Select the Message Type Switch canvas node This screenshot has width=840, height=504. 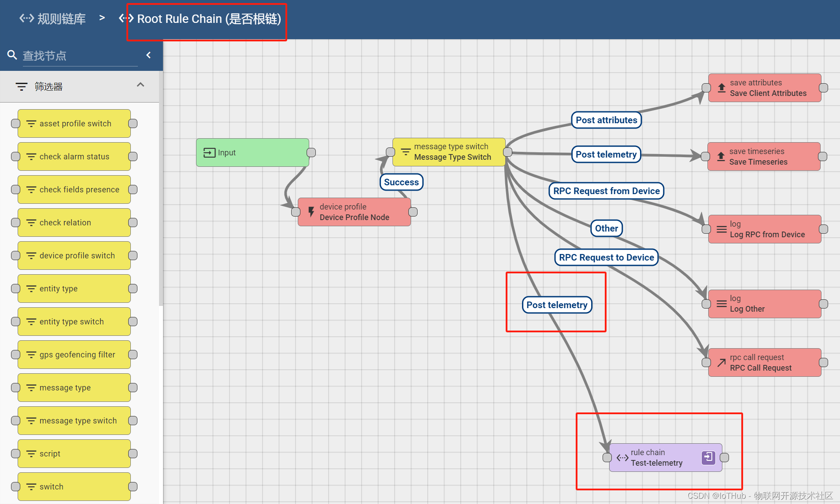[449, 152]
